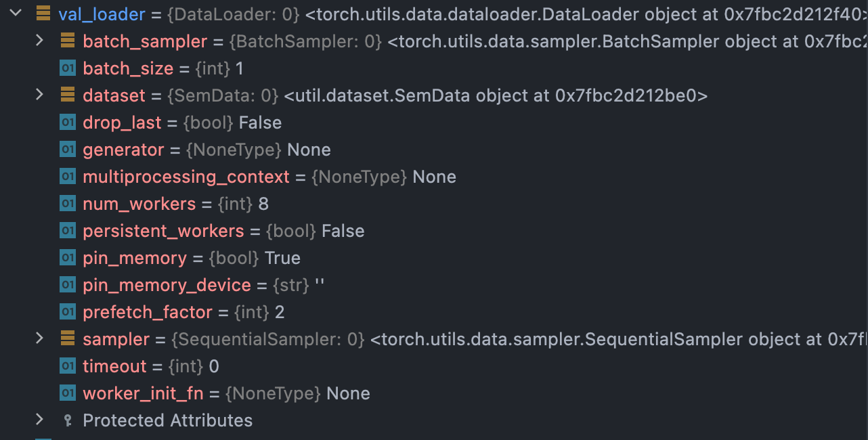The image size is (868, 440).
Task: Expand the Protected Attributes section
Action: 39,420
